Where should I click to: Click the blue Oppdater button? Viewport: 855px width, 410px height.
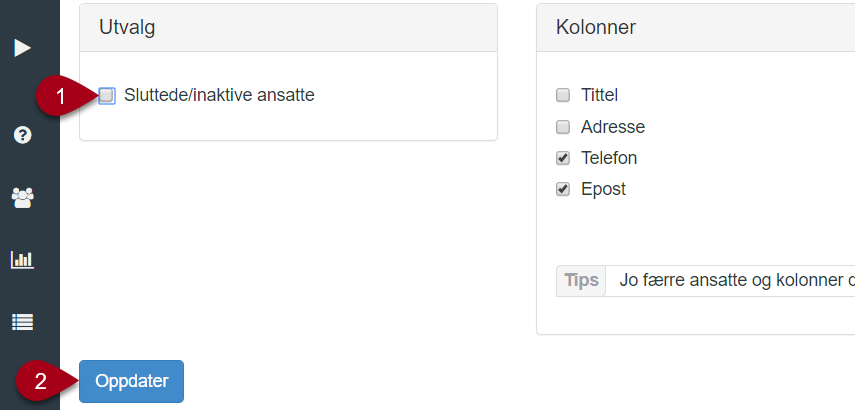coord(131,381)
